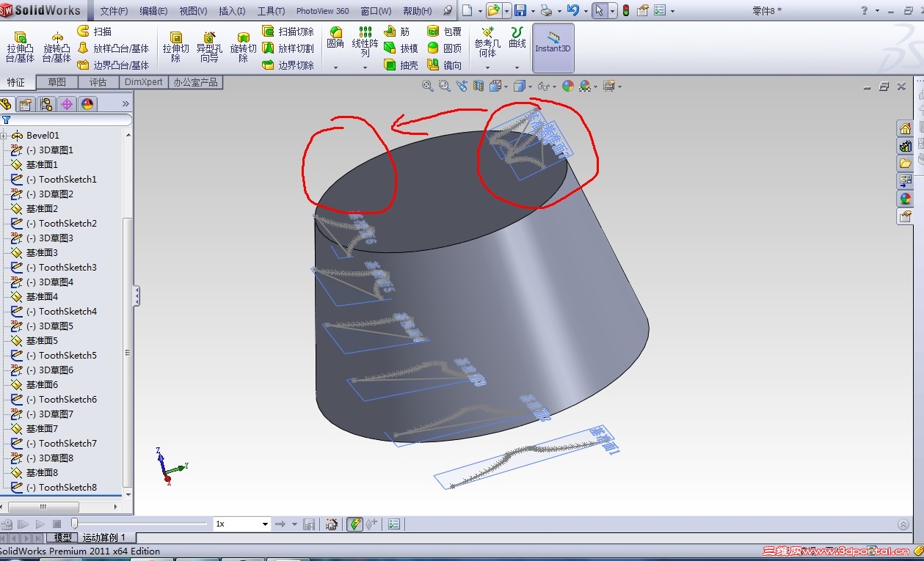The image size is (924, 561).
Task: Select the 圆角 fillet tool
Action: click(x=335, y=37)
